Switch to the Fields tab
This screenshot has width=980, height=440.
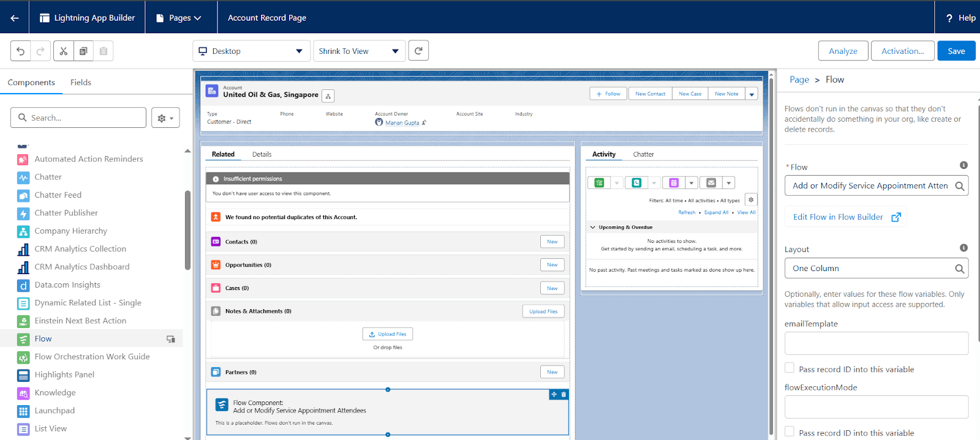pos(81,83)
